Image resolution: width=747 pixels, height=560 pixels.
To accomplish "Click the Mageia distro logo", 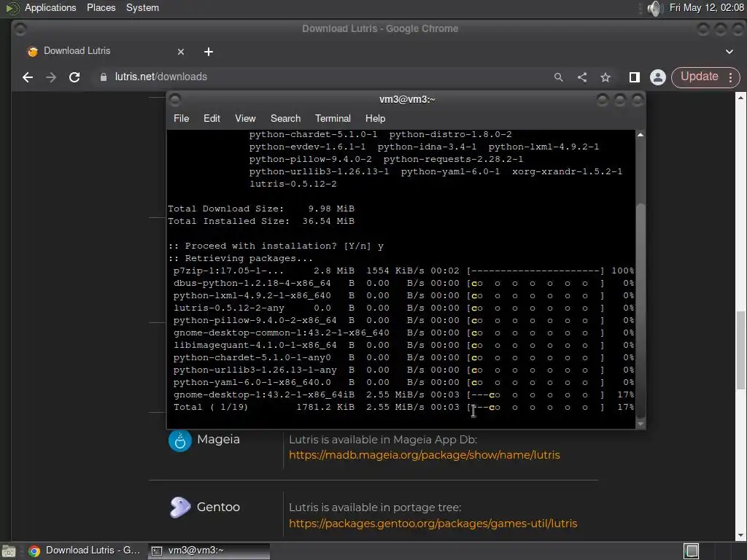I will pyautogui.click(x=180, y=440).
